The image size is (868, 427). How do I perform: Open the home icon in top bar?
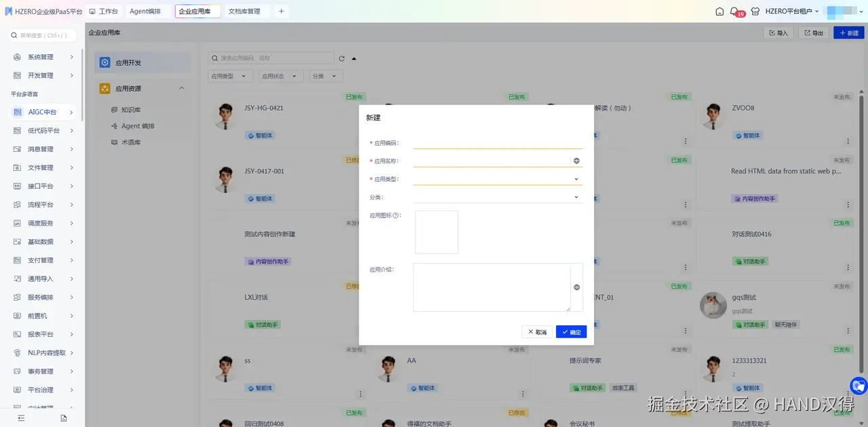[719, 12]
